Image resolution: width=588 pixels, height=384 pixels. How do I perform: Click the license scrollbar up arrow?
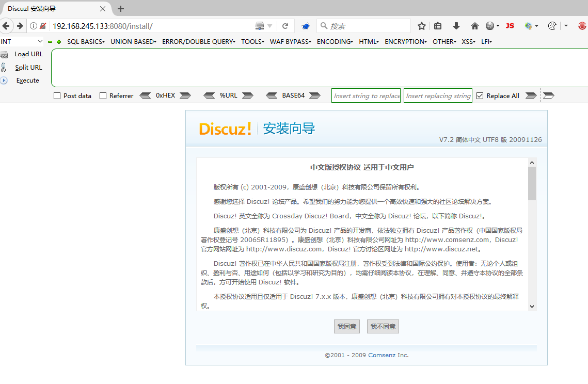pyautogui.click(x=532, y=163)
